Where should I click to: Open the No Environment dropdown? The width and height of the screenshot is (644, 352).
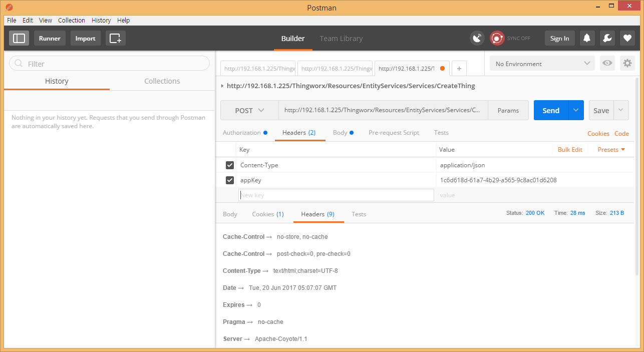point(542,64)
